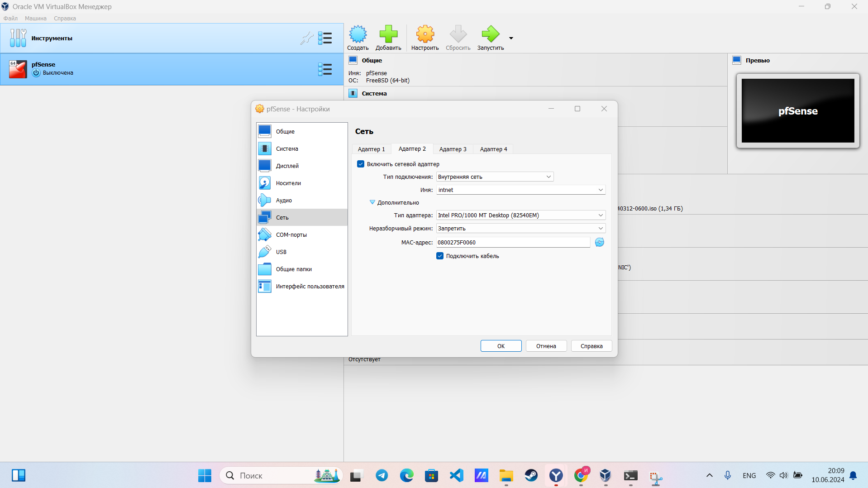Cancel dialog with Отмена button
Image resolution: width=868 pixels, height=488 pixels.
(x=546, y=346)
